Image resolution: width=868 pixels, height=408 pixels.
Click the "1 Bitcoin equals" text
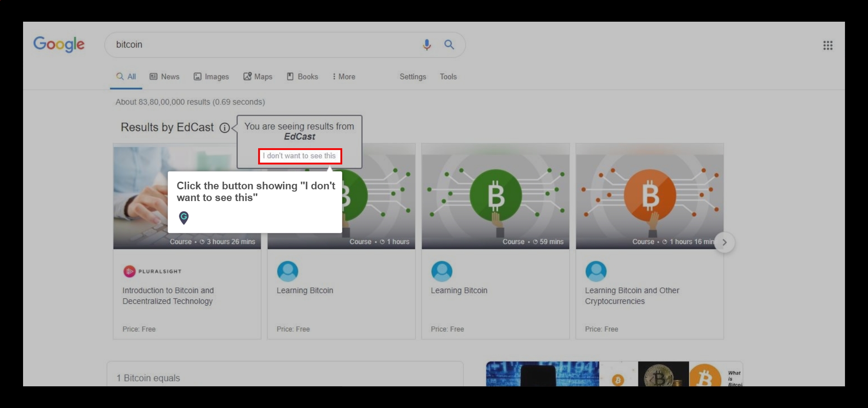pyautogui.click(x=148, y=378)
